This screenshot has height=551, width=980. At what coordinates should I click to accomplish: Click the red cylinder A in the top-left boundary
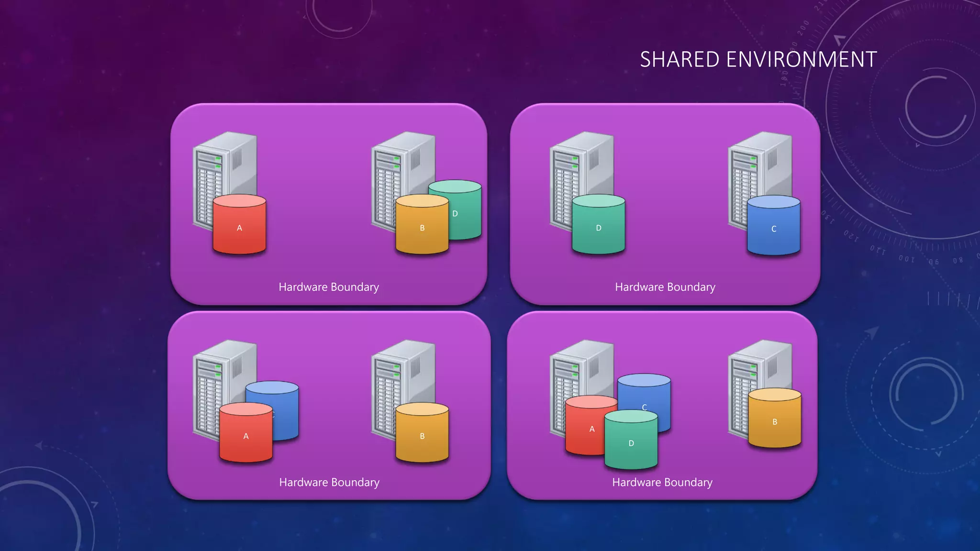click(239, 224)
